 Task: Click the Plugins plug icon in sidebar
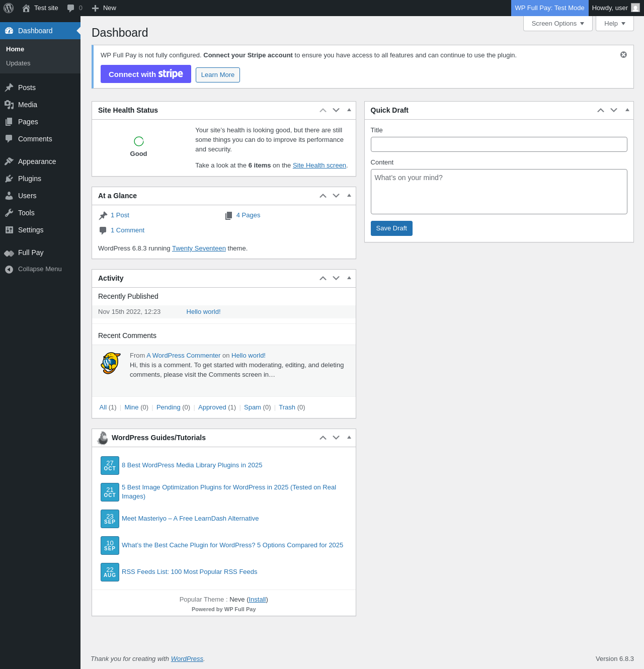coord(9,179)
